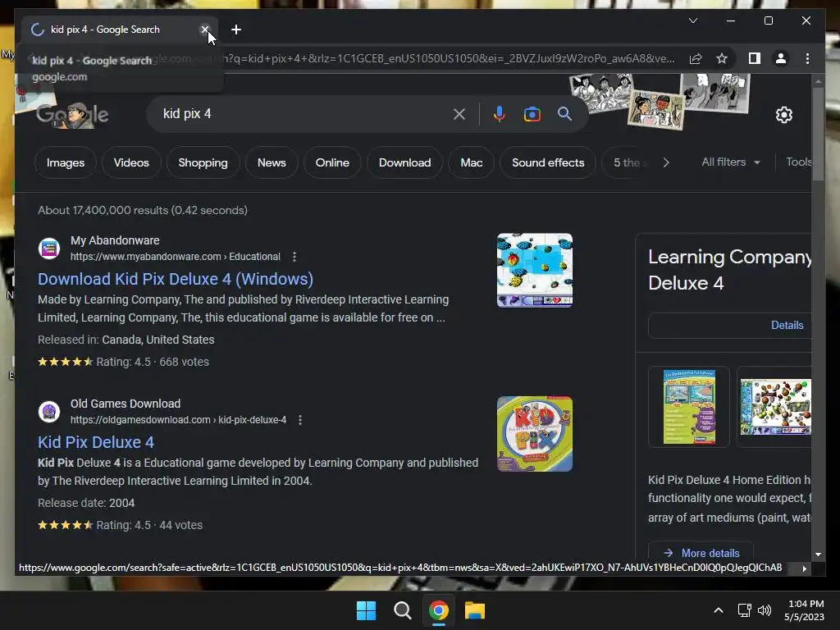
Task: Open search by image camera icon
Action: pos(532,113)
